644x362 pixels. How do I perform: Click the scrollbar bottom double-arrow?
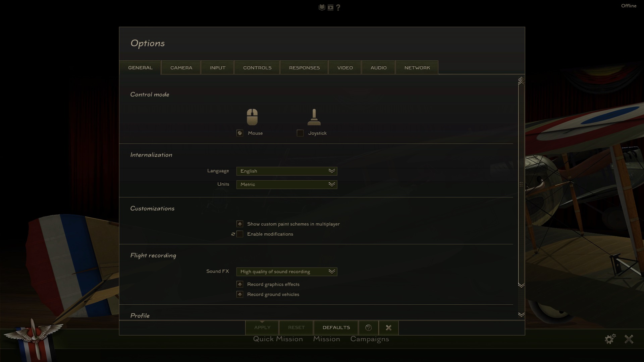[521, 314]
